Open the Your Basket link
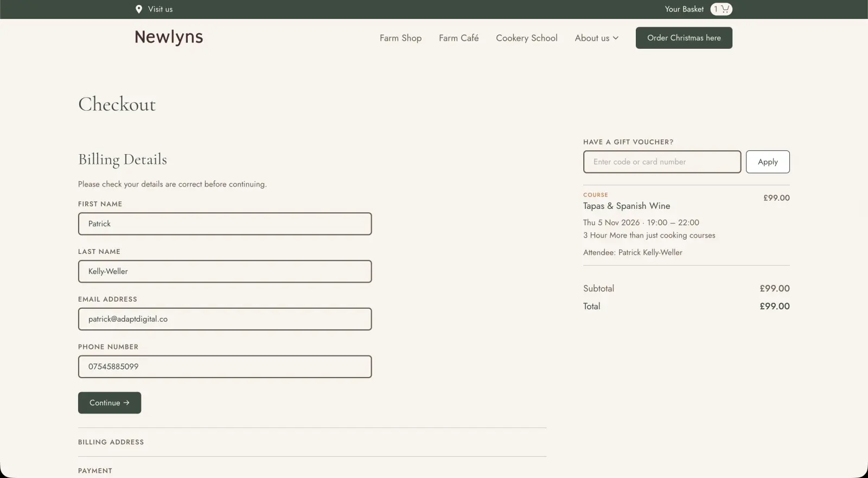 (x=684, y=9)
